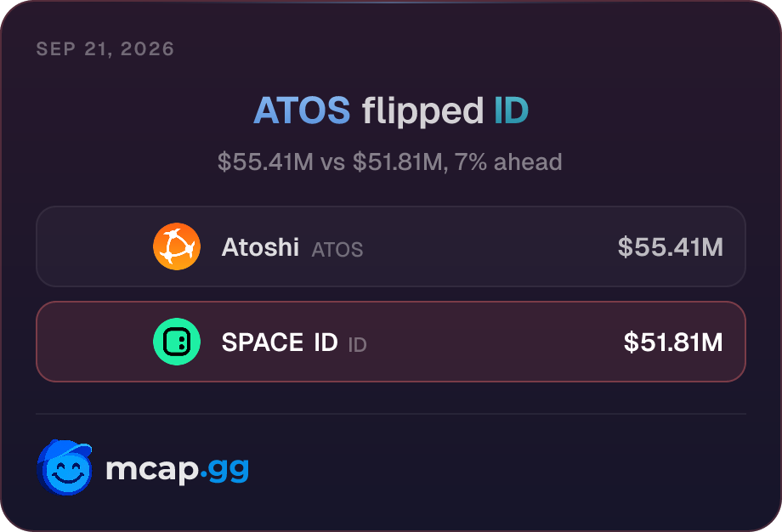
Task: Click the orange Atoshi coin logo
Action: click(177, 246)
